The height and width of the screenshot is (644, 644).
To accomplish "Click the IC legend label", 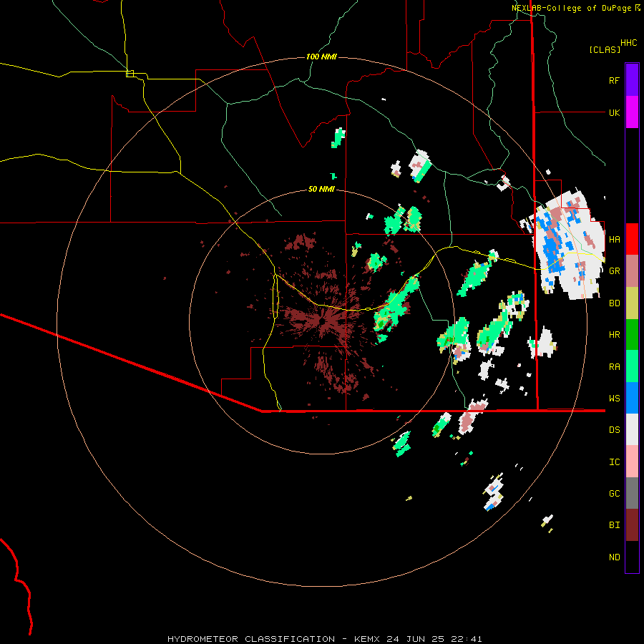I will [614, 462].
